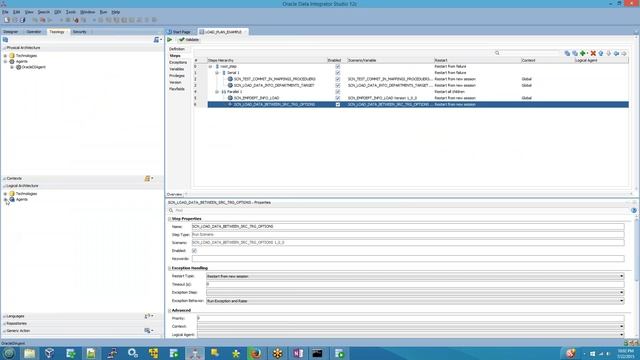
Task: Open the file explorer folder in taskbar
Action: tap(29, 353)
